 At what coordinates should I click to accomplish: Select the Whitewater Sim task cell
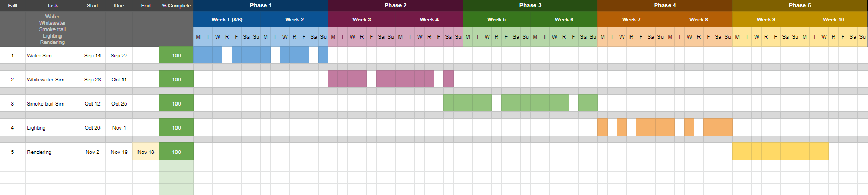[x=52, y=79]
